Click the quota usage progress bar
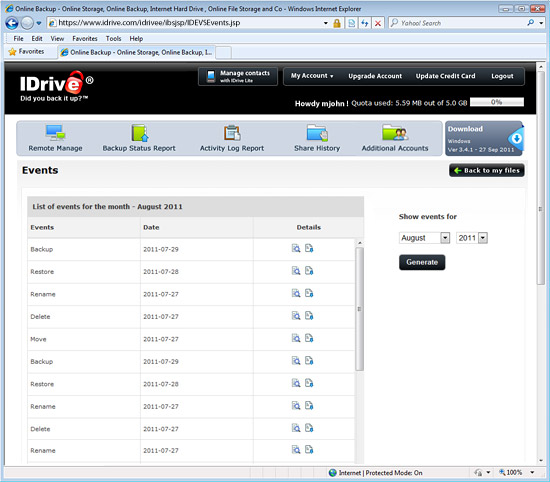Screen dimensions: 550x482 [497, 102]
